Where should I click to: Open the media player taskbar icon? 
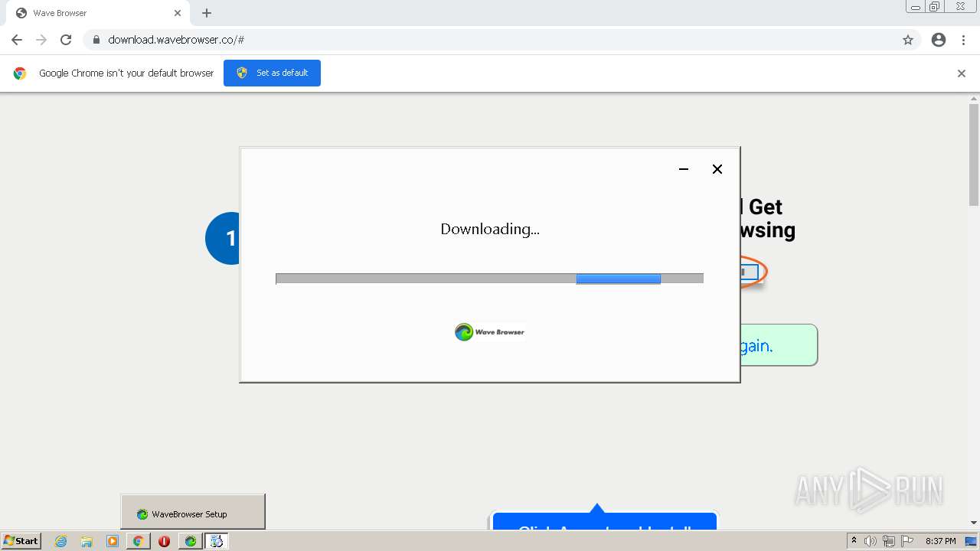(113, 541)
